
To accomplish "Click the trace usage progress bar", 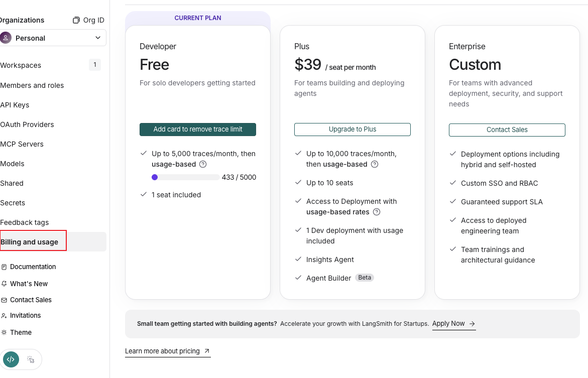I will (186, 177).
